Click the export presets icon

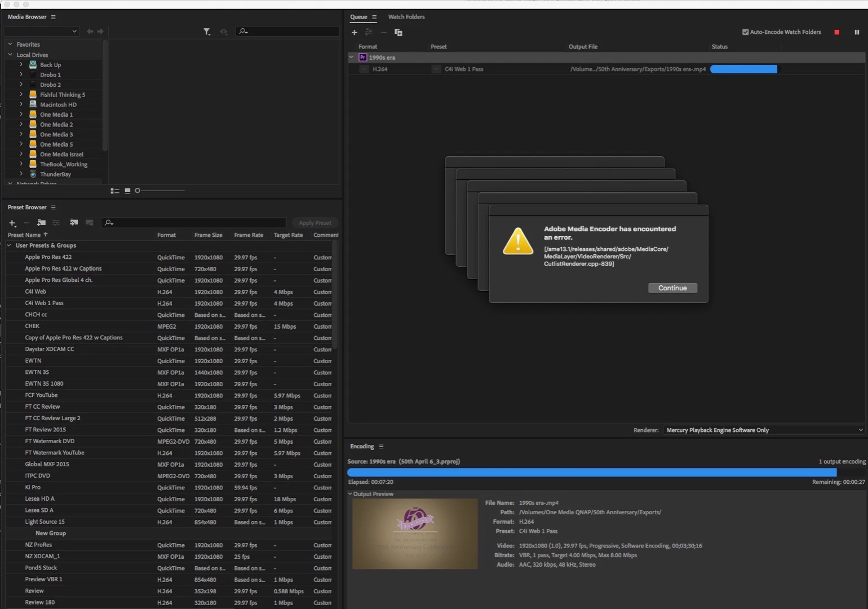tap(89, 223)
